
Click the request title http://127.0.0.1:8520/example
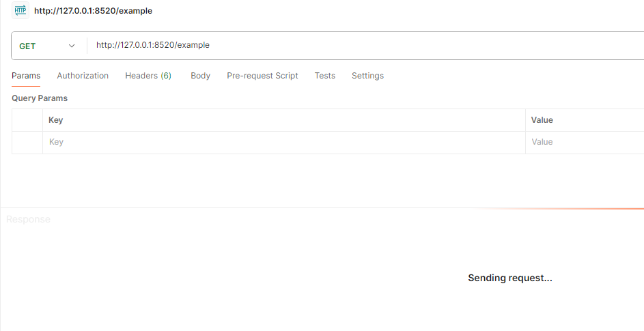93,11
